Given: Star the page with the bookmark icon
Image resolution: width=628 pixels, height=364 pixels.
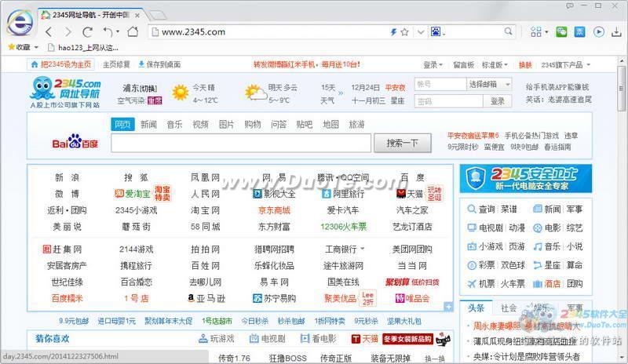Looking at the screenshot, I should click(405, 32).
